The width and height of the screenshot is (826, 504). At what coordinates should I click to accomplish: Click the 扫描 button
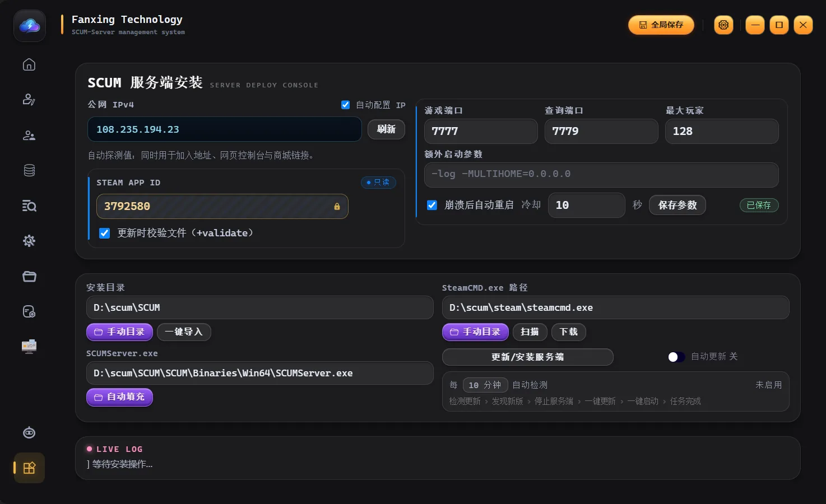point(530,332)
